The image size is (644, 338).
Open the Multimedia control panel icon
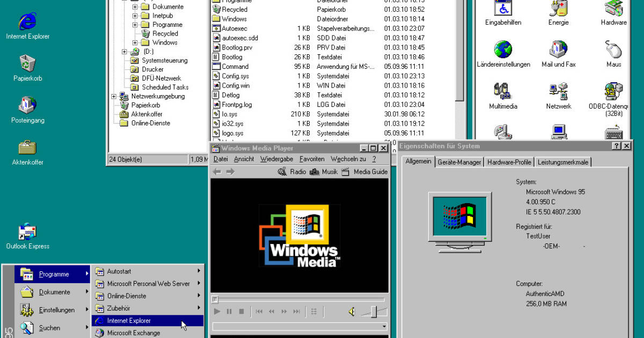click(502, 91)
